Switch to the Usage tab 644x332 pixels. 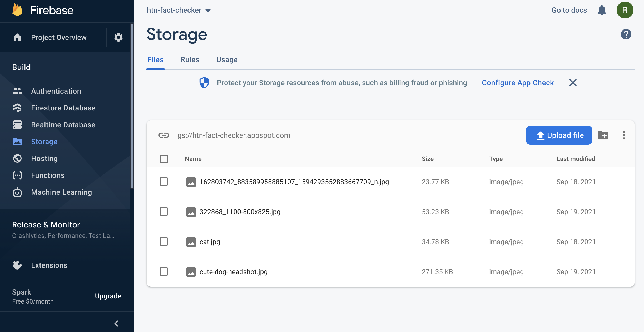[227, 60]
